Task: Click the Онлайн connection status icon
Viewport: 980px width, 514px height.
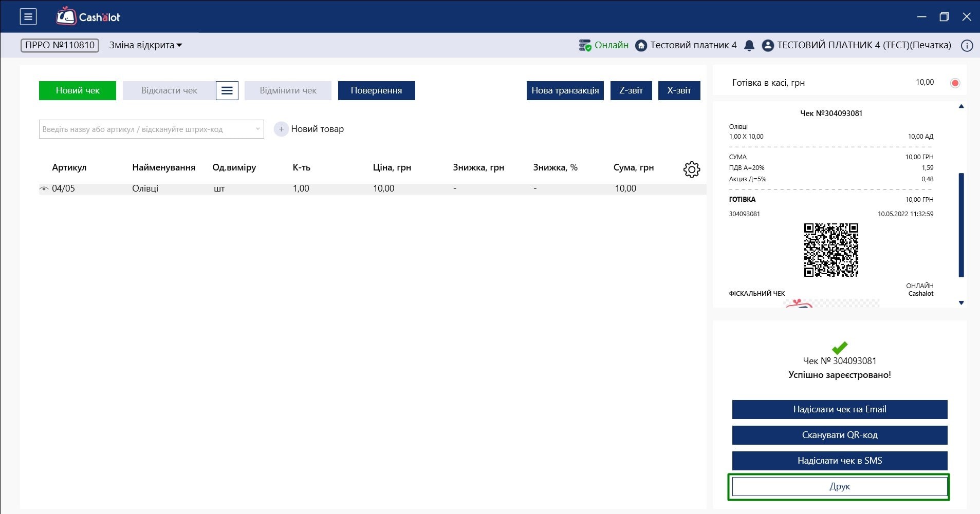Action: (585, 46)
